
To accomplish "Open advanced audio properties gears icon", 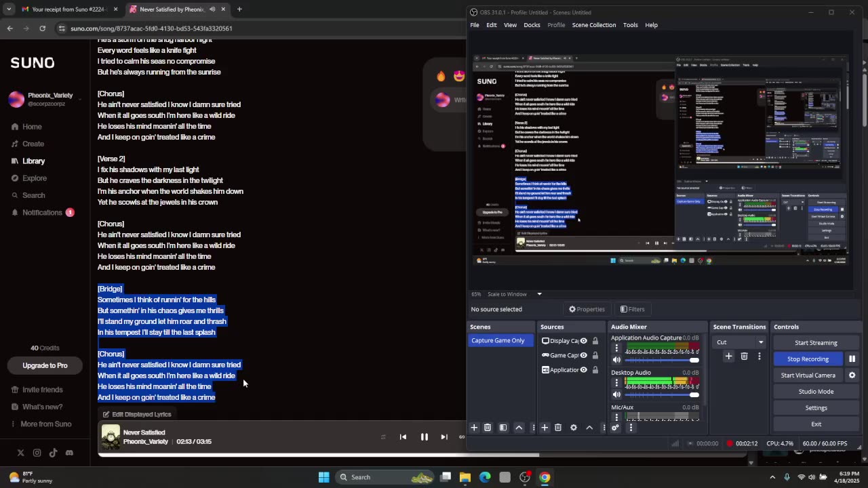I will point(615,428).
